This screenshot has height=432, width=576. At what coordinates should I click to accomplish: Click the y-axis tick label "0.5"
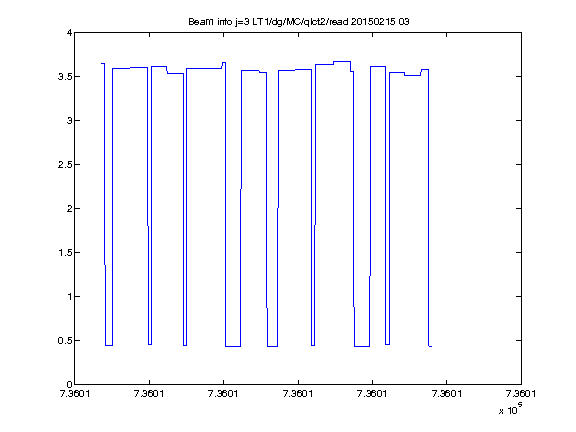[65, 341]
